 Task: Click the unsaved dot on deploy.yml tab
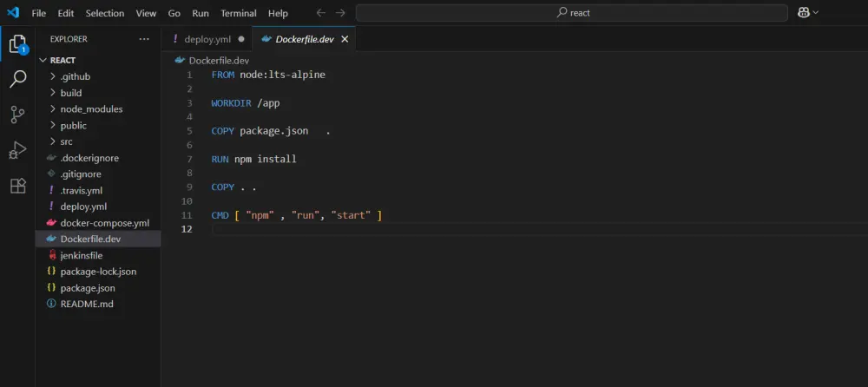click(240, 39)
